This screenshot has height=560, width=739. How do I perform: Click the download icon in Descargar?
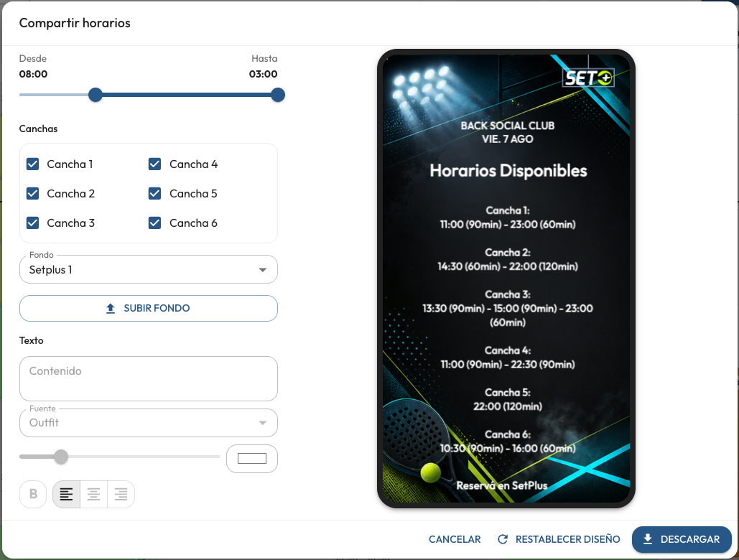pyautogui.click(x=648, y=539)
